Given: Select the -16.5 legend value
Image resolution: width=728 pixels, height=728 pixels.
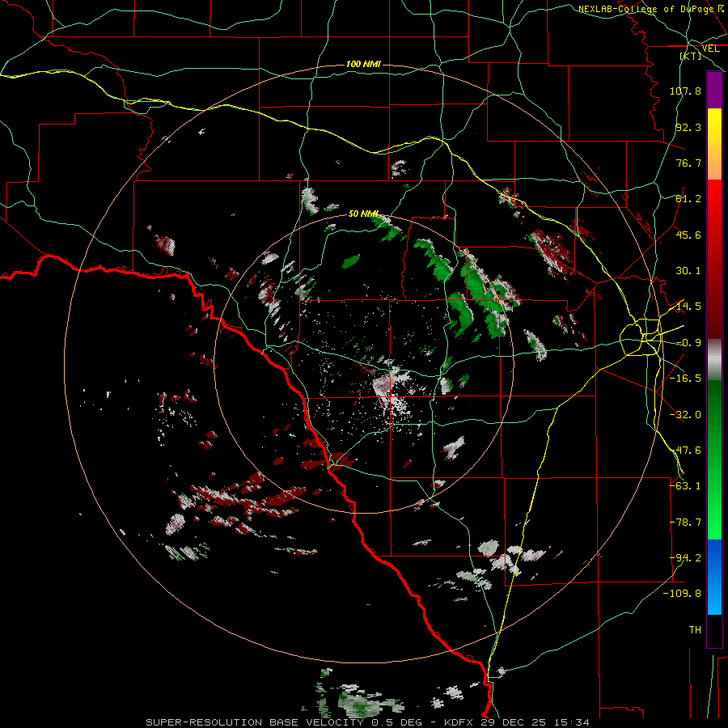Looking at the screenshot, I should pyautogui.click(x=685, y=379).
